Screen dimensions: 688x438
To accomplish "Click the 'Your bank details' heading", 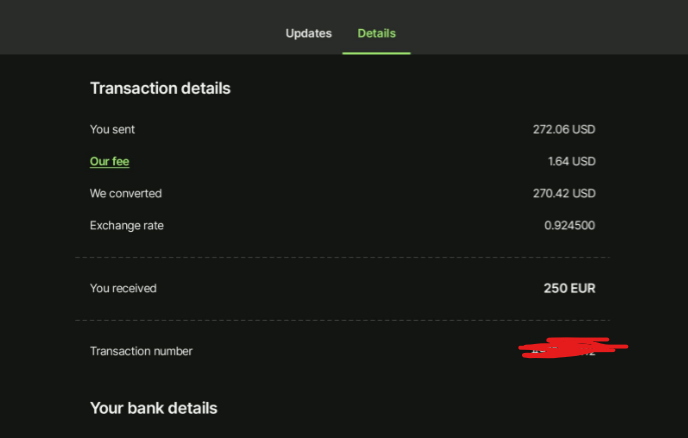I will click(x=153, y=408).
